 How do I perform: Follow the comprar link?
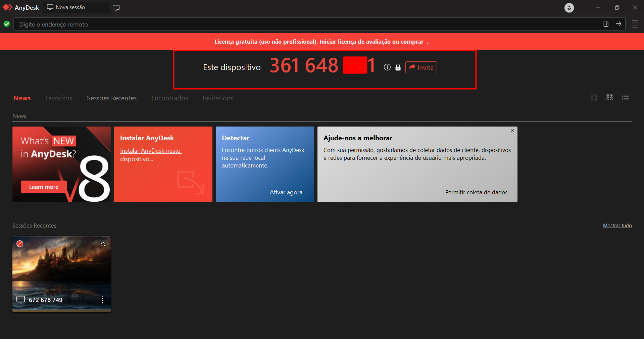point(412,42)
